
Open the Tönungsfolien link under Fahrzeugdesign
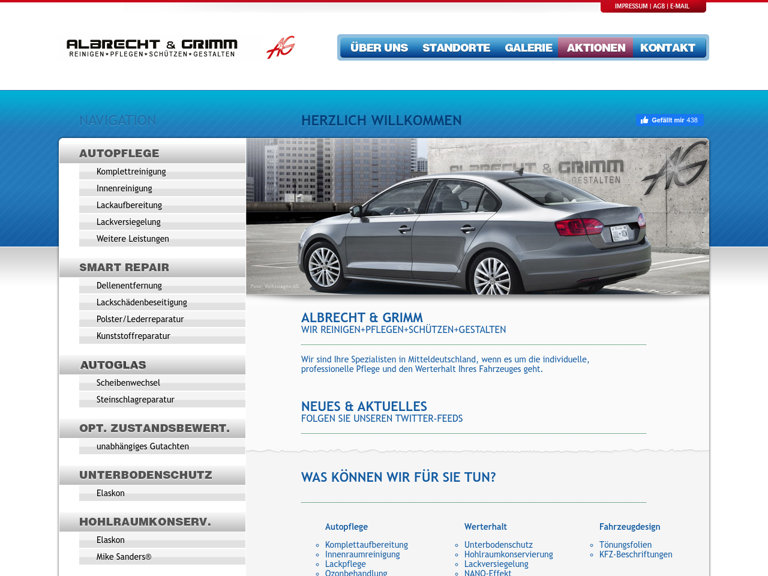(625, 545)
